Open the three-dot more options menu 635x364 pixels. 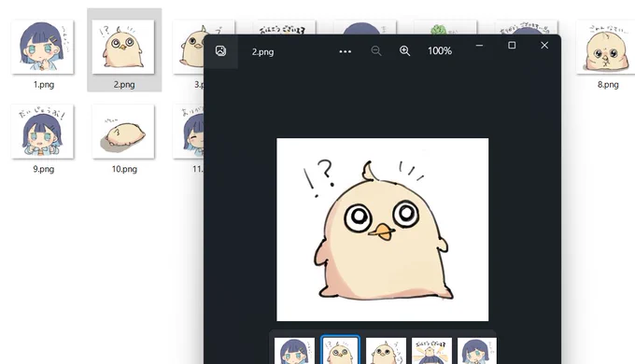[345, 51]
